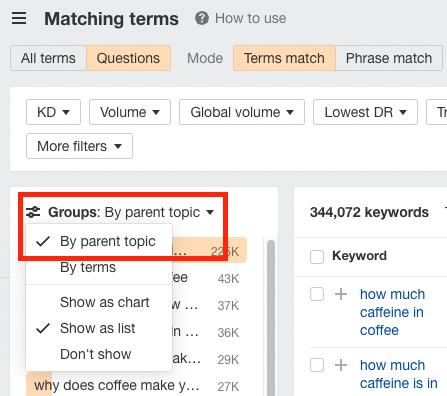Click the 36K group volume value
The image size is (447, 396).
(x=228, y=333)
